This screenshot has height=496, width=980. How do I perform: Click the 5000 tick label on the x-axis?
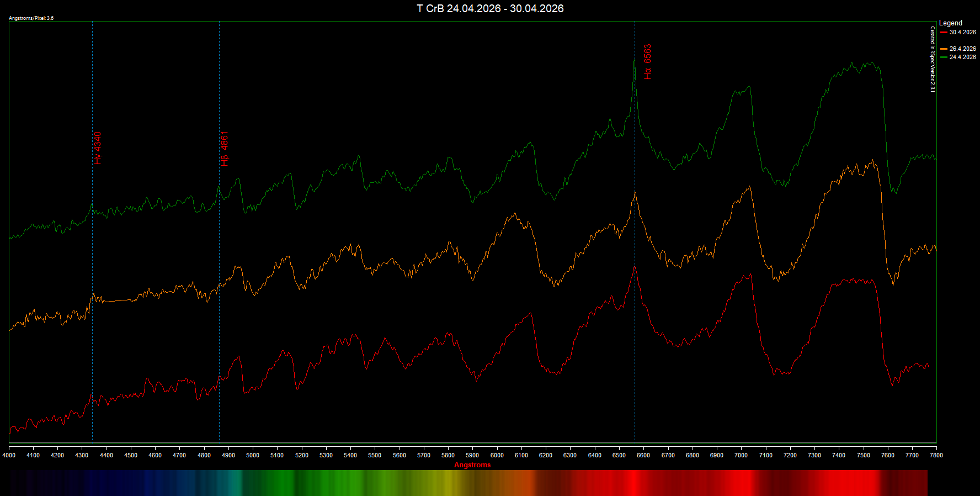(x=253, y=455)
